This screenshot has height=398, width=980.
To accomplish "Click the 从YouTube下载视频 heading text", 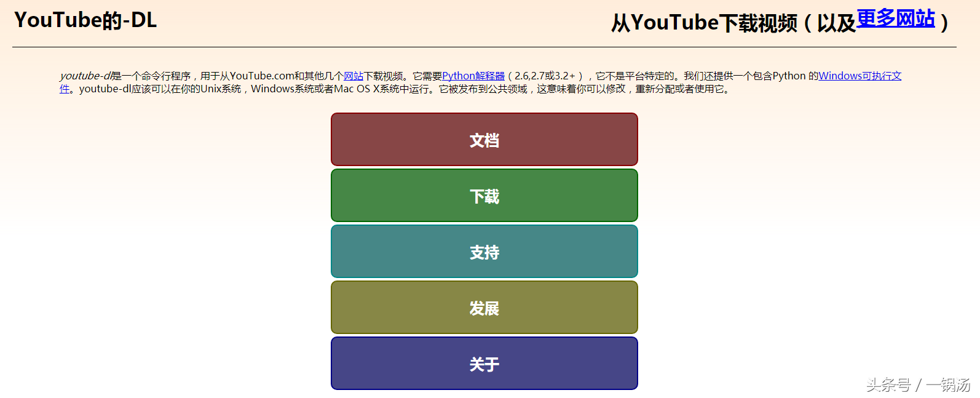I will coord(704,23).
